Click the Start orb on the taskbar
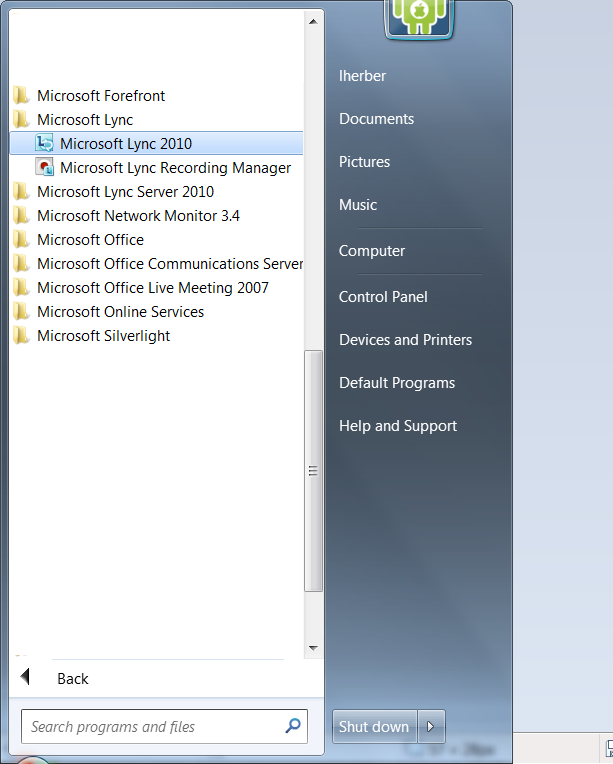This screenshot has width=613, height=764. click(x=32, y=758)
